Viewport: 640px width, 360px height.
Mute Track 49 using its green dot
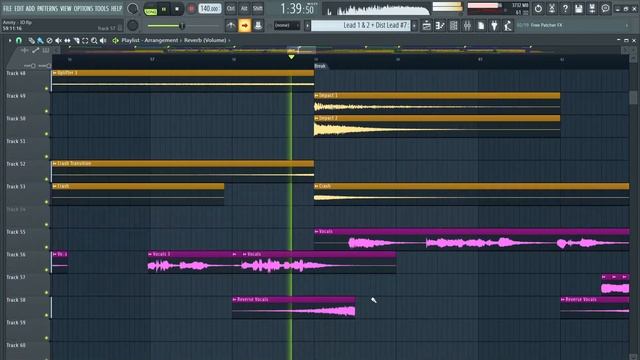(x=47, y=111)
